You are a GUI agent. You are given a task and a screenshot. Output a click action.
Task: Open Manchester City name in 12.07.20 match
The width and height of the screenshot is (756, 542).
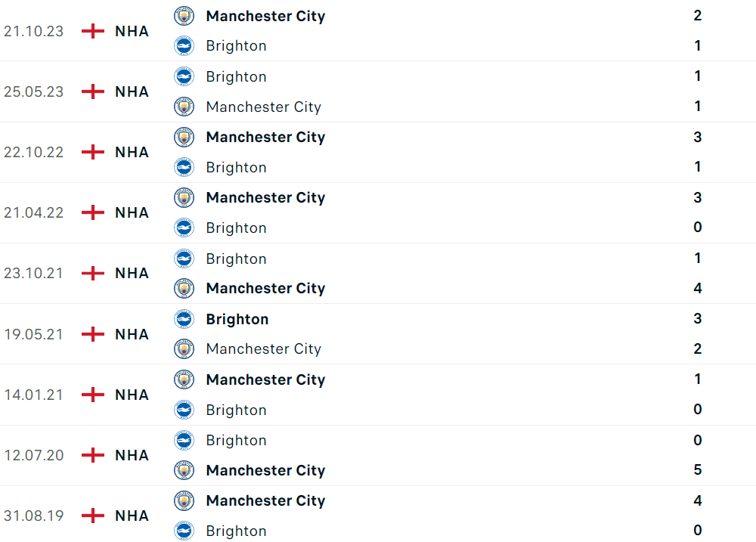coord(265,470)
